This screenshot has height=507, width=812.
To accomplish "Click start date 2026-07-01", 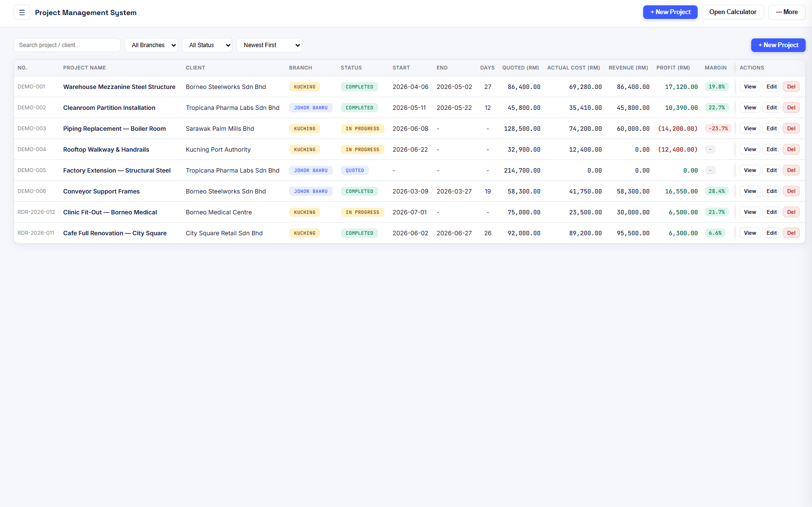I will pos(410,212).
